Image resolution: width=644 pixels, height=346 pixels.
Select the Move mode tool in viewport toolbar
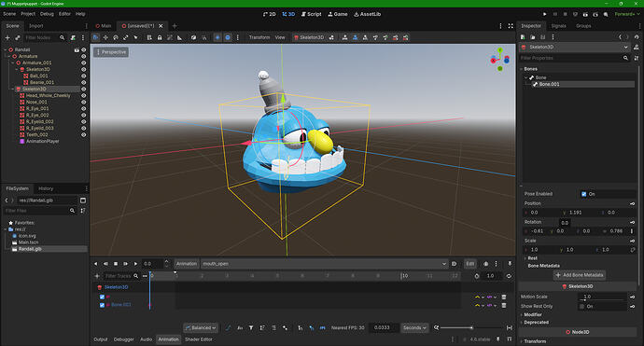click(x=105, y=37)
